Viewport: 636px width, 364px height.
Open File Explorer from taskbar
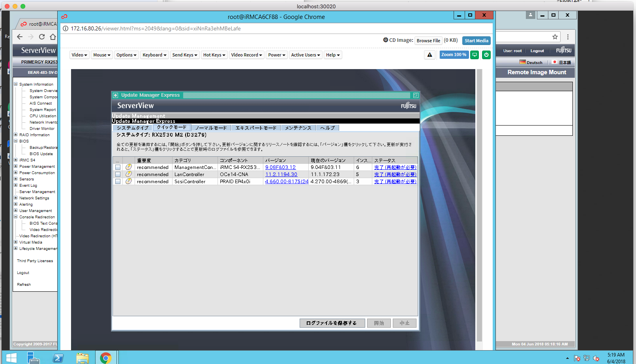point(82,358)
